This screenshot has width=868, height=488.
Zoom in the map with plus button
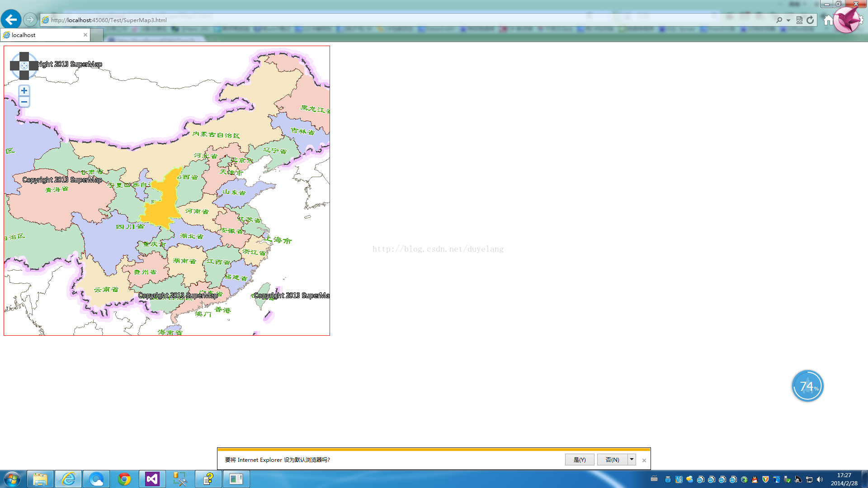(24, 91)
